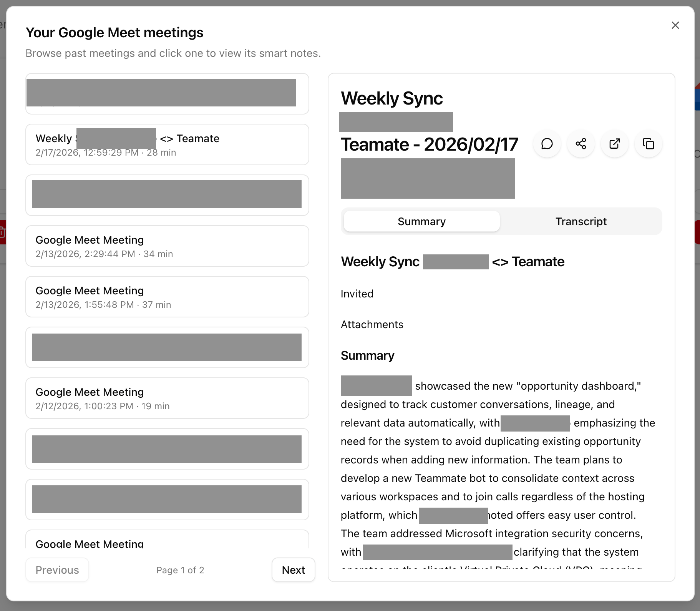Click the Page 1 of 2 indicator
The image size is (700, 611).
pyautogui.click(x=180, y=570)
